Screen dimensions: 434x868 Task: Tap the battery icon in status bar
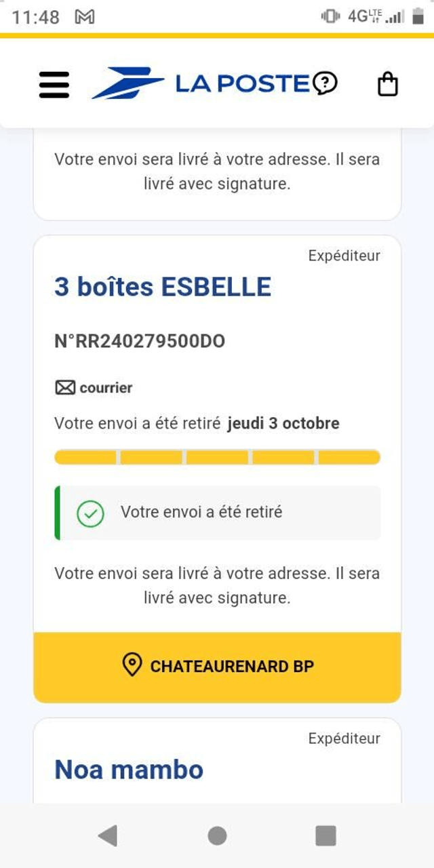pyautogui.click(x=418, y=17)
